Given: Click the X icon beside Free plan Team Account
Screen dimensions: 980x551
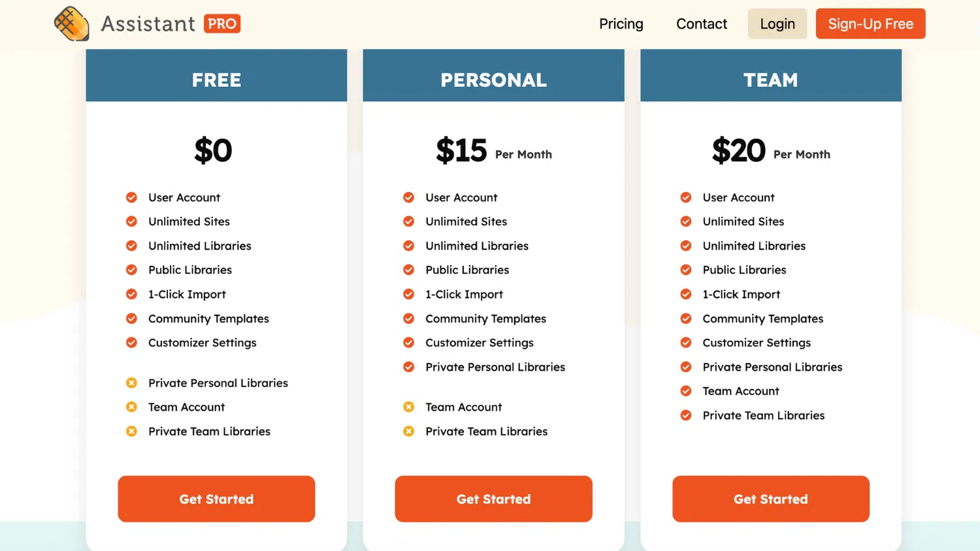Looking at the screenshot, I should [131, 407].
